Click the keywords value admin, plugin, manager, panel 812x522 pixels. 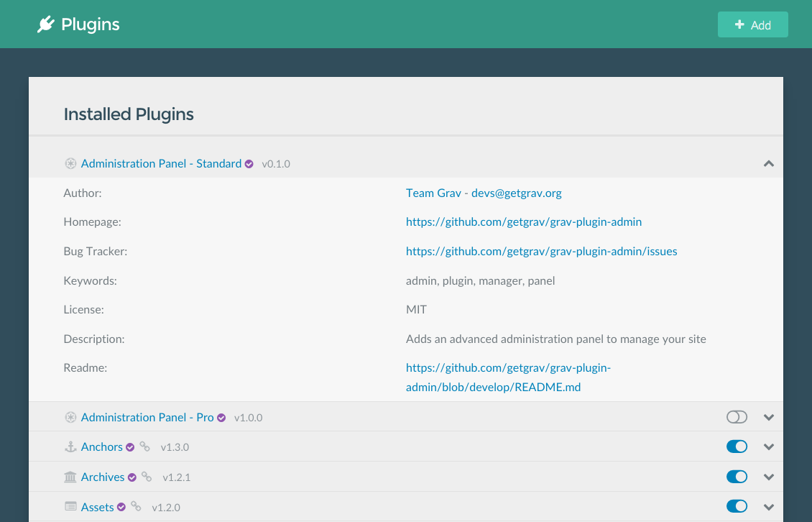(481, 281)
